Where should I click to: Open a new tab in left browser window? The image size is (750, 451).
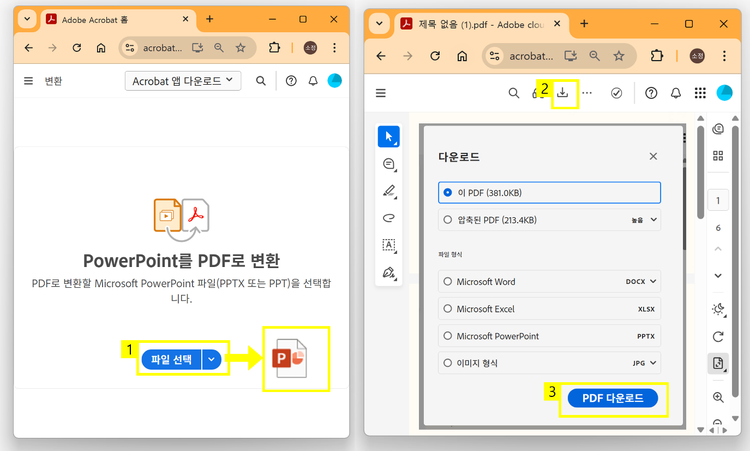click(x=210, y=19)
